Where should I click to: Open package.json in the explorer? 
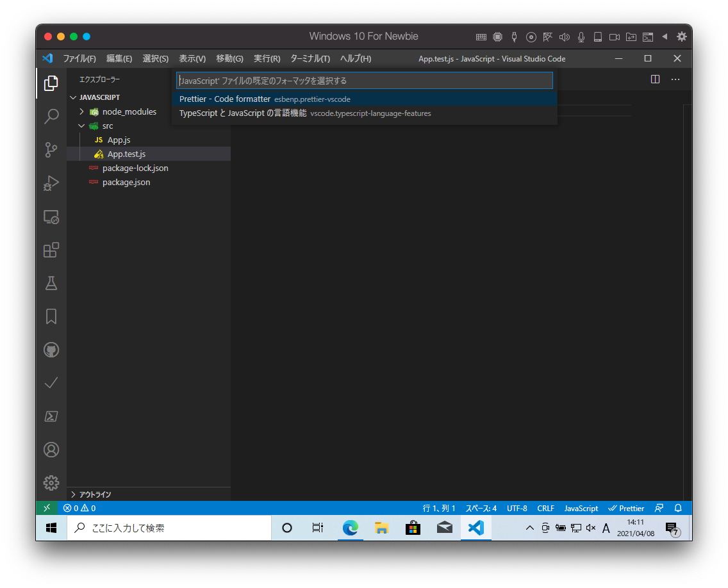(126, 183)
